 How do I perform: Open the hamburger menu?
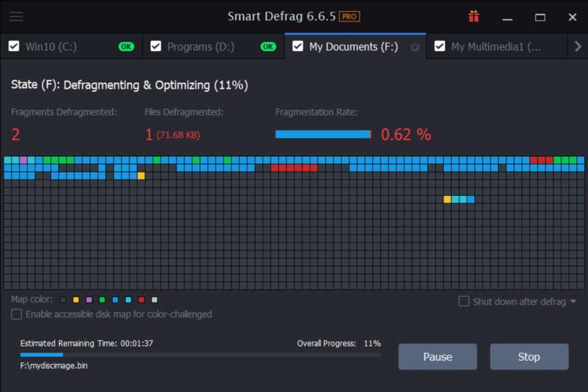[16, 16]
